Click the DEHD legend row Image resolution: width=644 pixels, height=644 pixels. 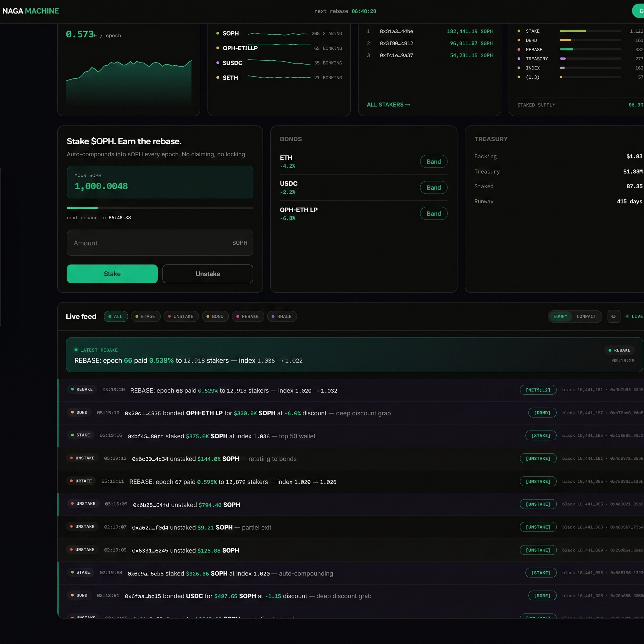(580, 40)
